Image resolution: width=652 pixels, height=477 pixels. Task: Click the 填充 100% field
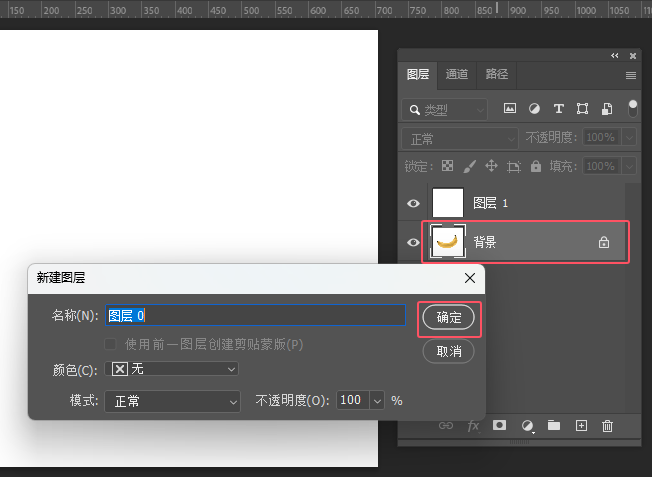[x=602, y=166]
